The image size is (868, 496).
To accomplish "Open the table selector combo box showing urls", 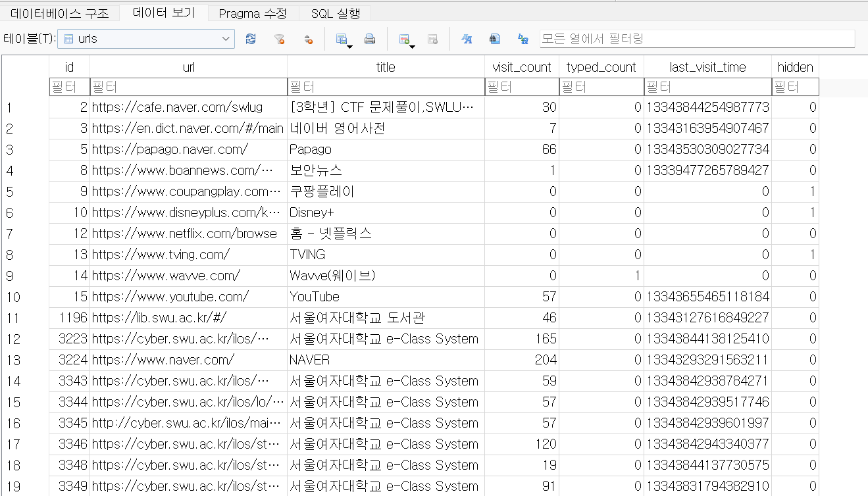I will [x=146, y=39].
